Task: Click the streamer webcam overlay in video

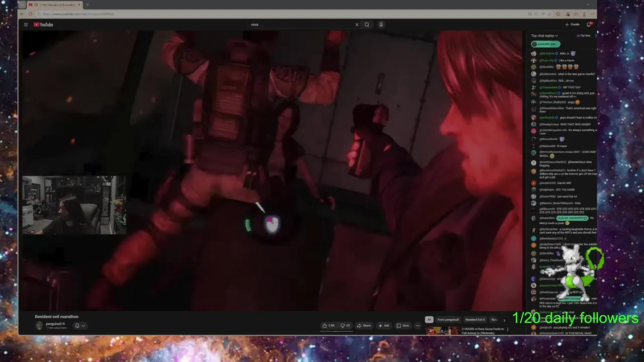Action: tap(74, 205)
